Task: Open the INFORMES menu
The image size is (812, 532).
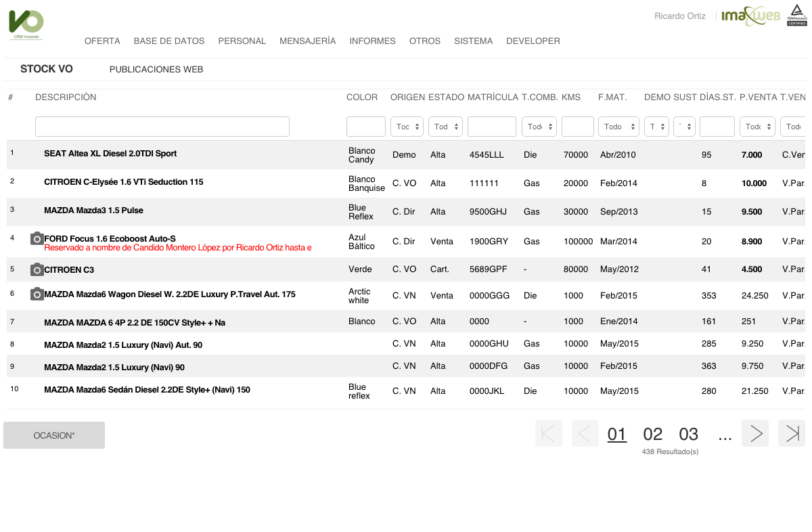Action: (x=373, y=41)
